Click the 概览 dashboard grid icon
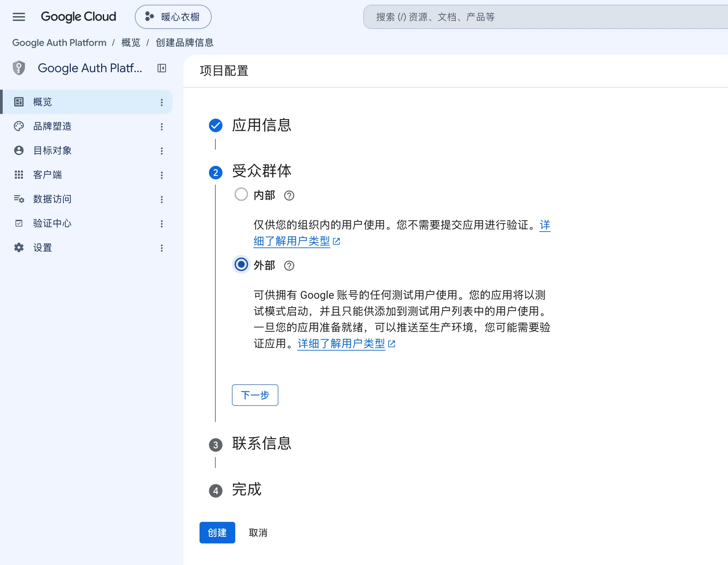Image resolution: width=728 pixels, height=565 pixels. (x=19, y=102)
